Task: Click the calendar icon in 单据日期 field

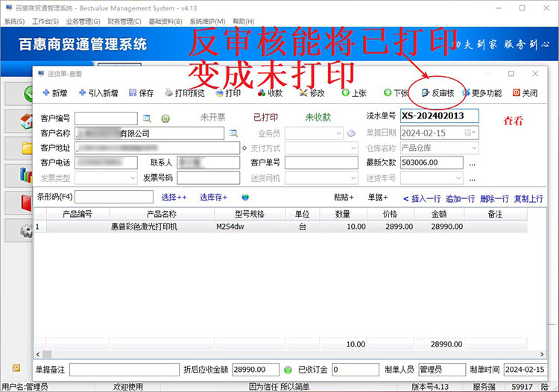Action: [468, 133]
